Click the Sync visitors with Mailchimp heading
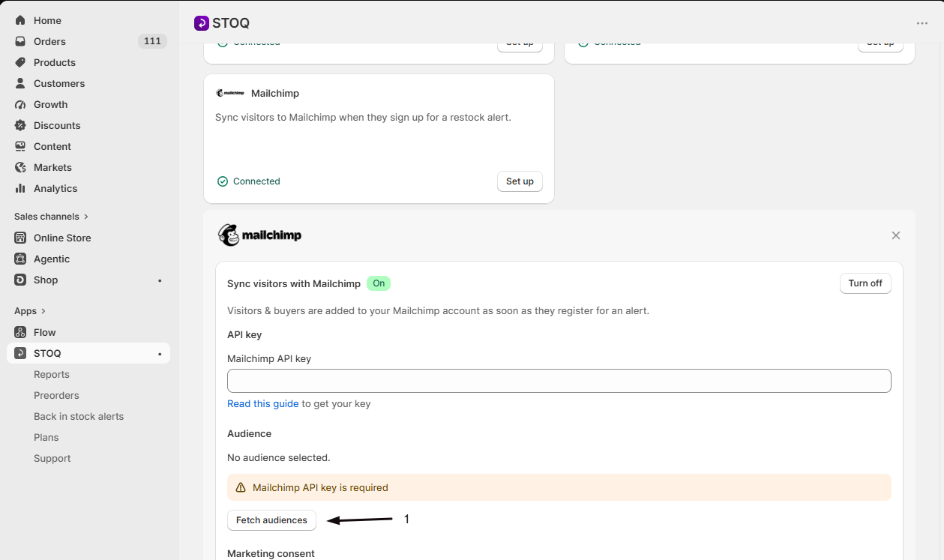The width and height of the screenshot is (944, 560). (x=294, y=283)
